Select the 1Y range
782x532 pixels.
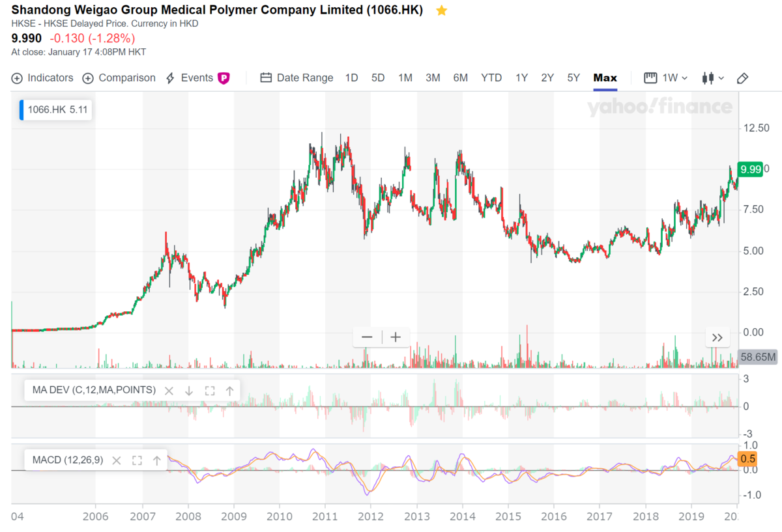click(521, 78)
